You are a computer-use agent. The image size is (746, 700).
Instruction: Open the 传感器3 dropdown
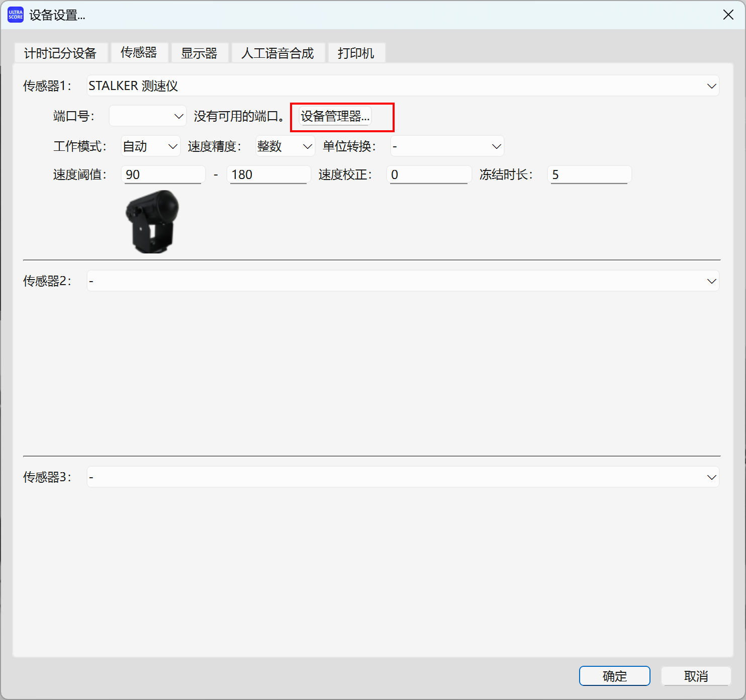click(x=403, y=477)
